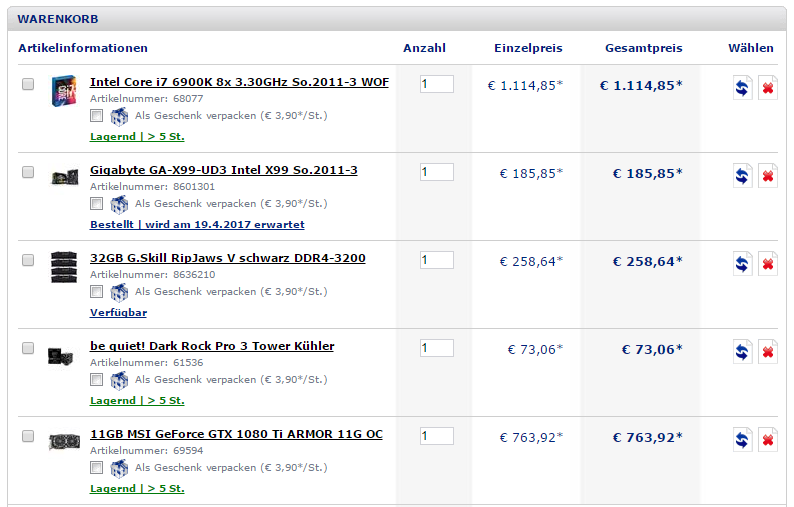The width and height of the screenshot is (794, 507).
Task: Select the Intel Core i7 6900K row checkbox
Action: point(28,84)
